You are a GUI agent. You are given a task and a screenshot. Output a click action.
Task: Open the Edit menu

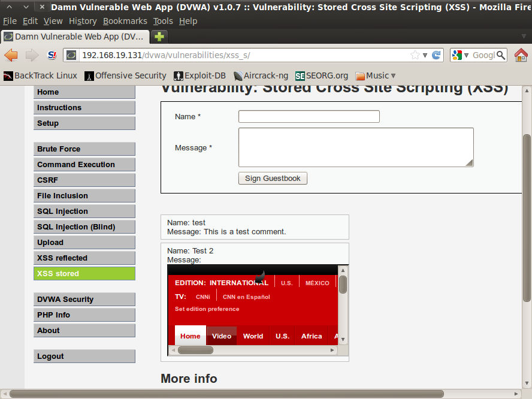(30, 21)
